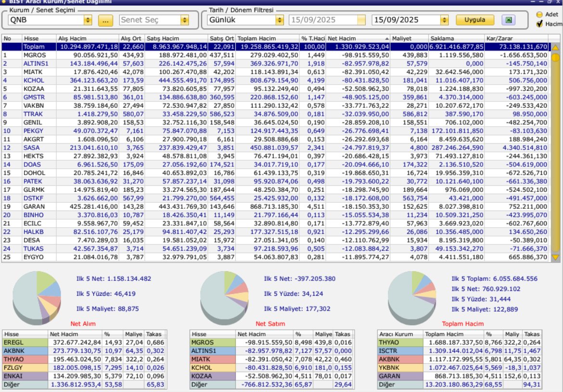Sort Toplam Hacim table by Aracı Kurum header
This screenshot has width=563, height=392.
[400, 334]
